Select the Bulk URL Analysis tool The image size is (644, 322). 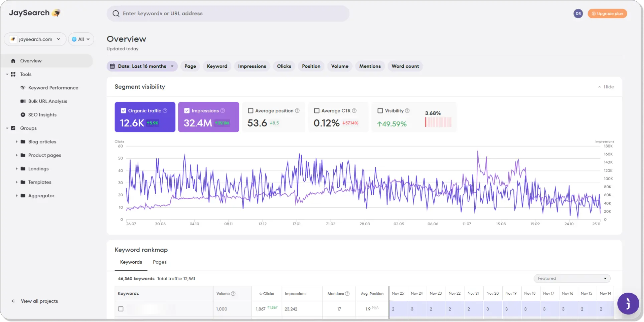click(x=47, y=101)
